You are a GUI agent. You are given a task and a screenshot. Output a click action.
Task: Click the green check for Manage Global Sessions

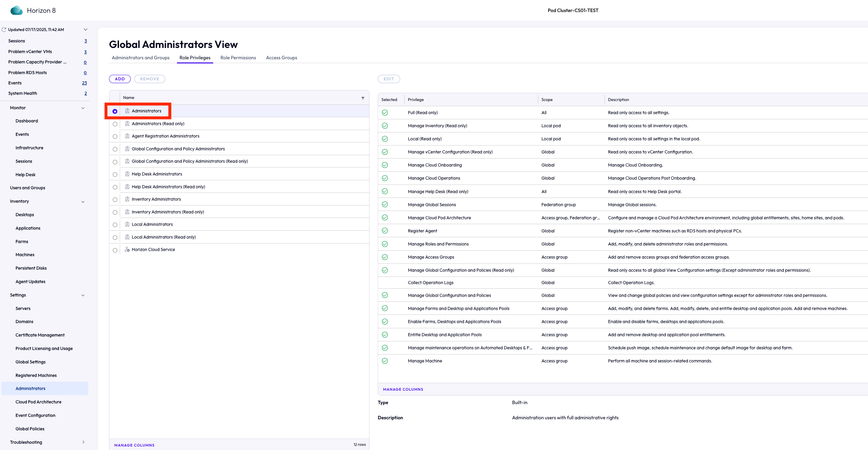pyautogui.click(x=385, y=204)
